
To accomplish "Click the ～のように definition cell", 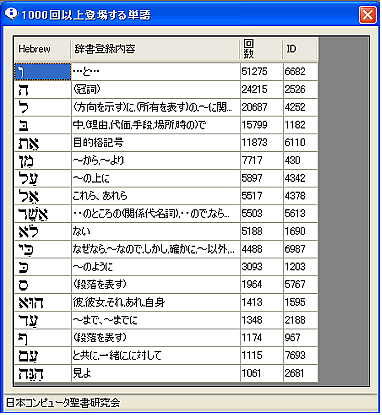I will [x=156, y=267].
